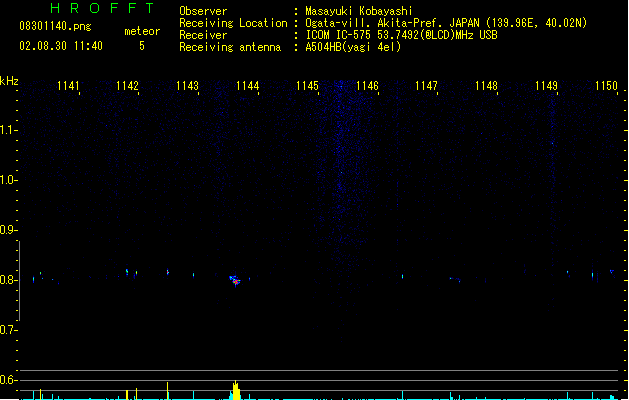Click the HROFFT title text

pyautogui.click(x=102, y=8)
